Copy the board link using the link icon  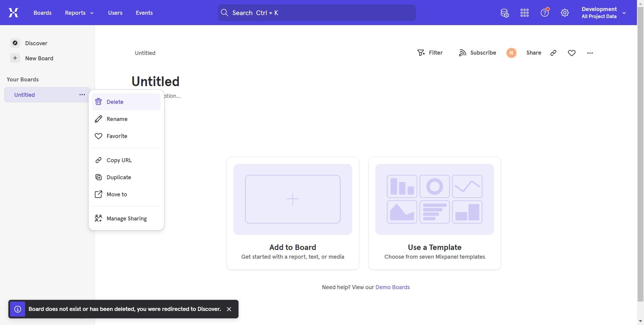click(x=553, y=53)
